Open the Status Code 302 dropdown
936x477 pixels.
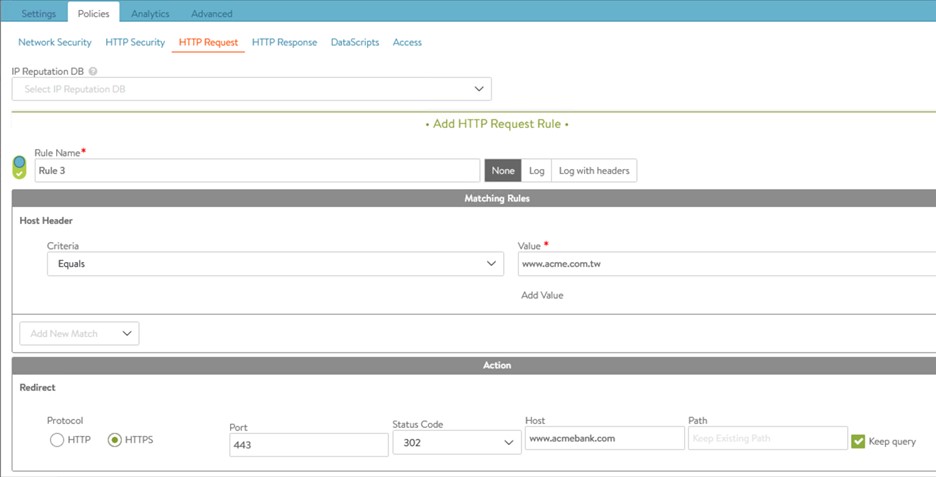coord(456,443)
